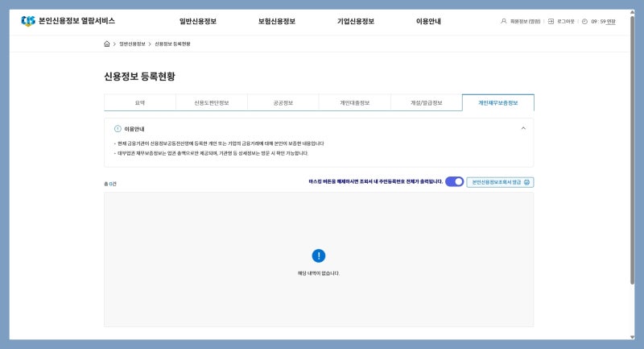Click the member info person icon
The height and width of the screenshot is (349, 644).
(504, 21)
